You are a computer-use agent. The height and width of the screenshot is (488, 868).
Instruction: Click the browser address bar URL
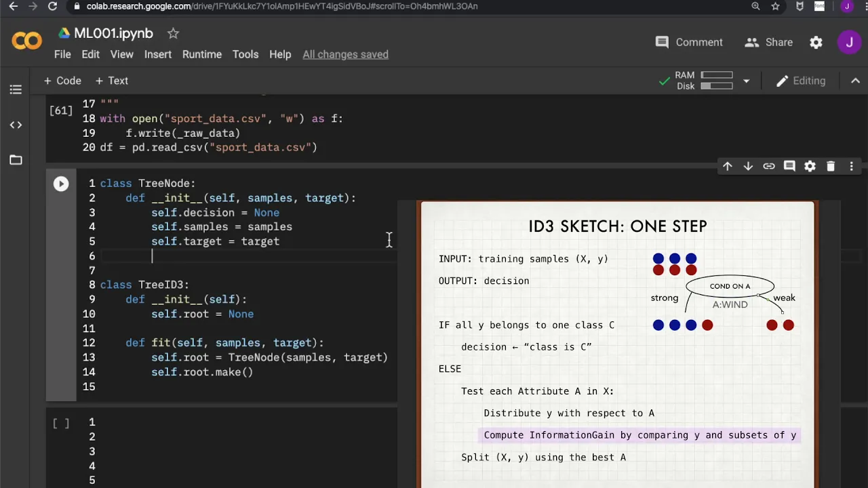coord(282,6)
